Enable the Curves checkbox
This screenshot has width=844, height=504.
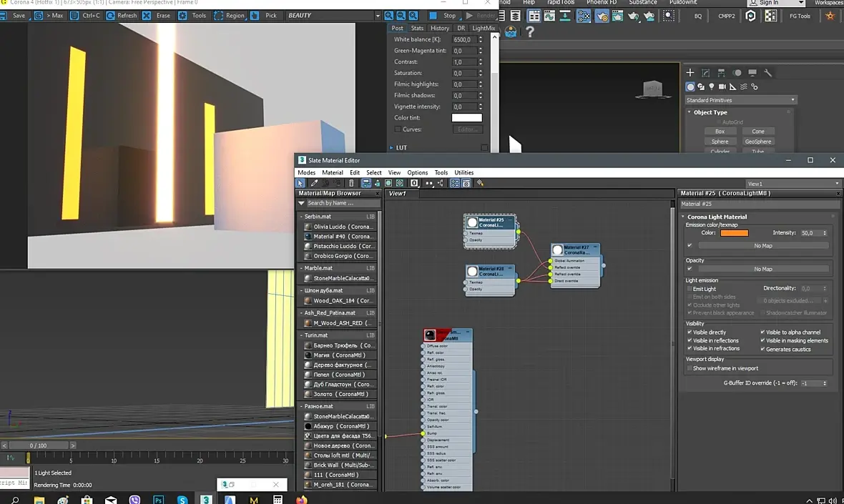click(397, 129)
